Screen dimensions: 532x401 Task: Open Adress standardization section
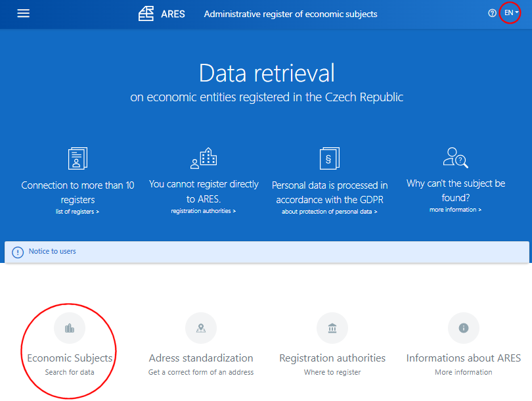tap(201, 358)
